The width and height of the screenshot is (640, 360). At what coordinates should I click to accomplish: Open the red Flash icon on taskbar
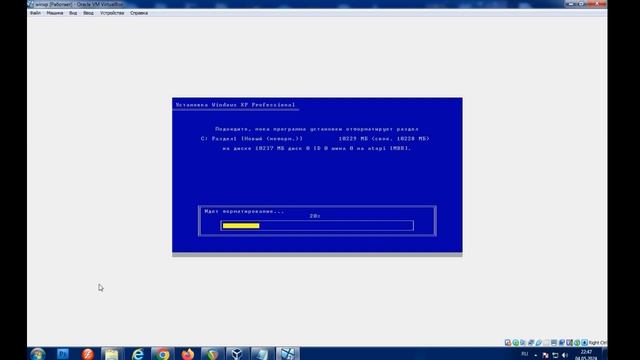pos(87,354)
